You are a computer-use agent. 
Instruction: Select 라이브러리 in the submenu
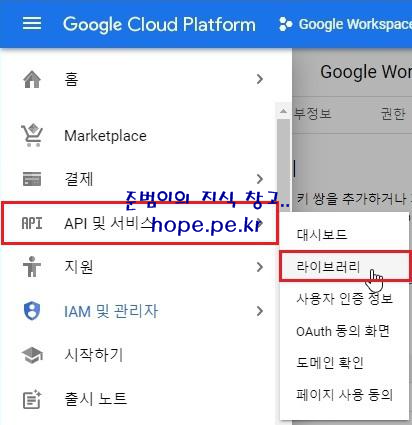coord(345,267)
